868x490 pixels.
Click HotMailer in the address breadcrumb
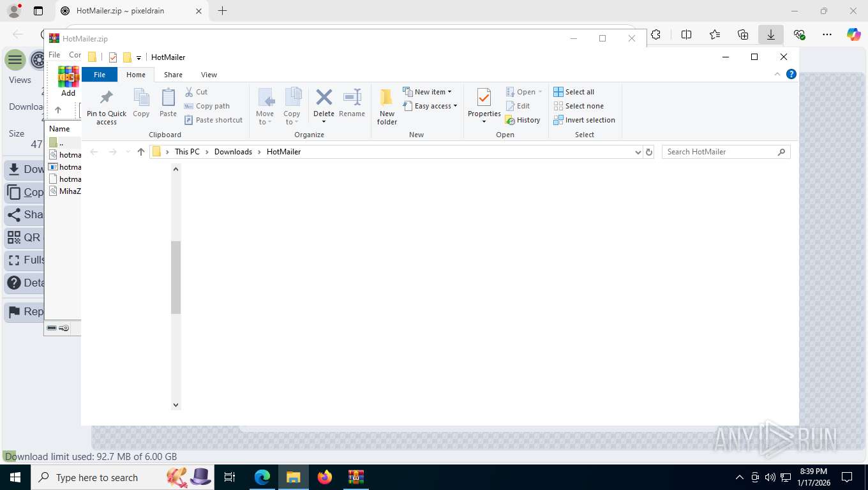coord(283,152)
